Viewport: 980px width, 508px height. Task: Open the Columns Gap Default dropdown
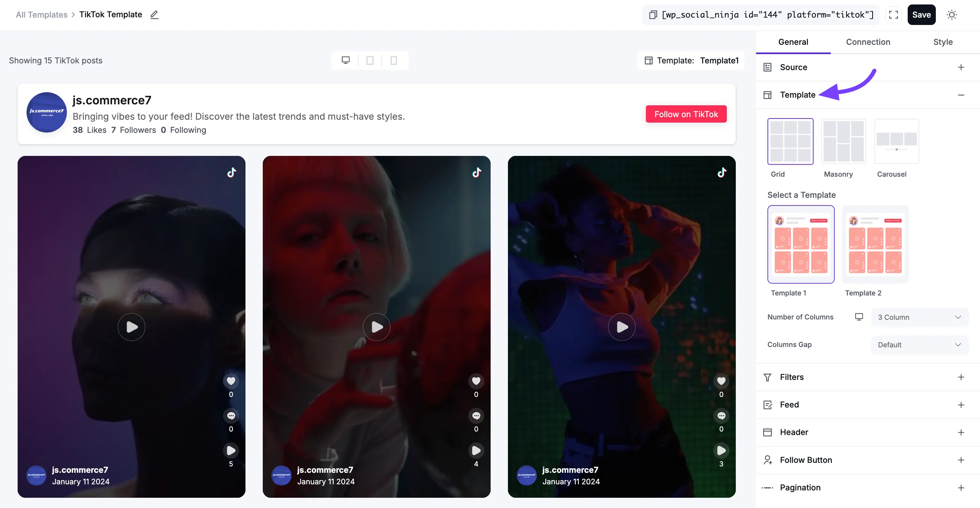pyautogui.click(x=920, y=345)
